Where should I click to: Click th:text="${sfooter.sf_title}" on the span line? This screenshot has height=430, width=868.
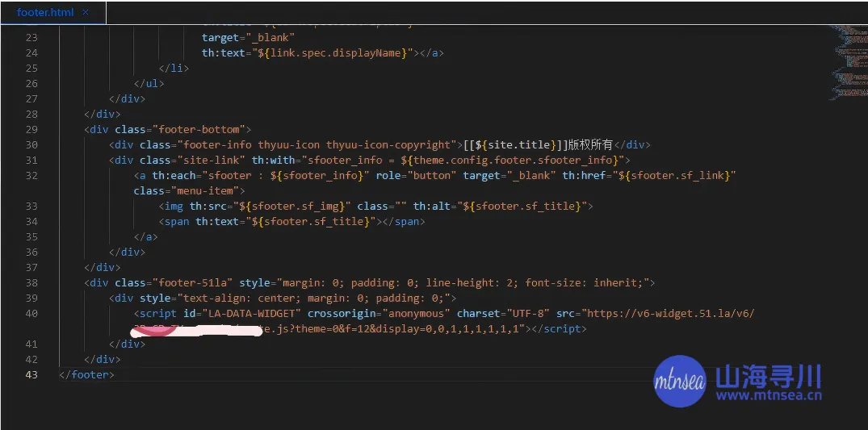[x=286, y=222]
